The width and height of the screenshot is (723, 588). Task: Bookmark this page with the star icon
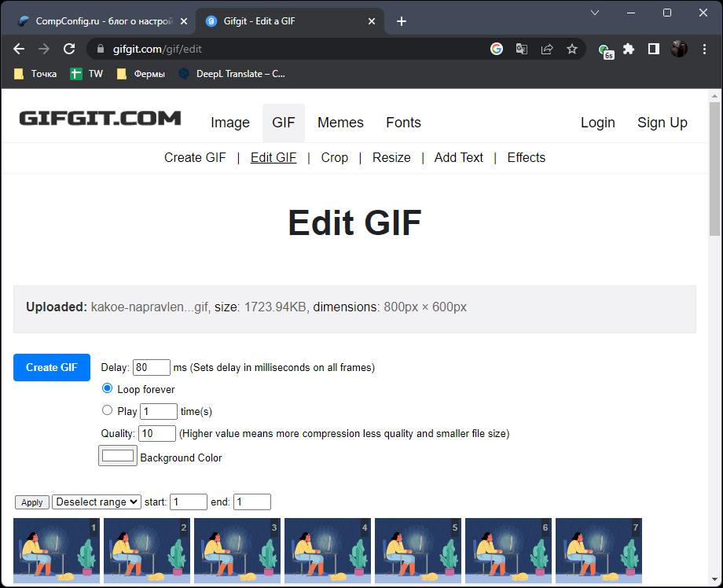tap(572, 49)
